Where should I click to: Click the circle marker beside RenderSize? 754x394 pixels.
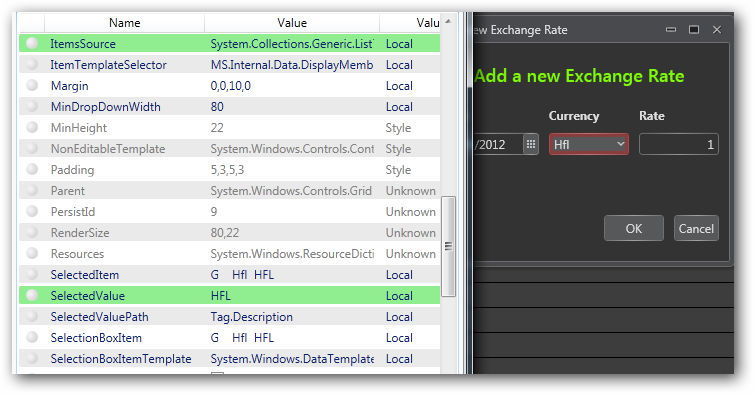coord(32,232)
